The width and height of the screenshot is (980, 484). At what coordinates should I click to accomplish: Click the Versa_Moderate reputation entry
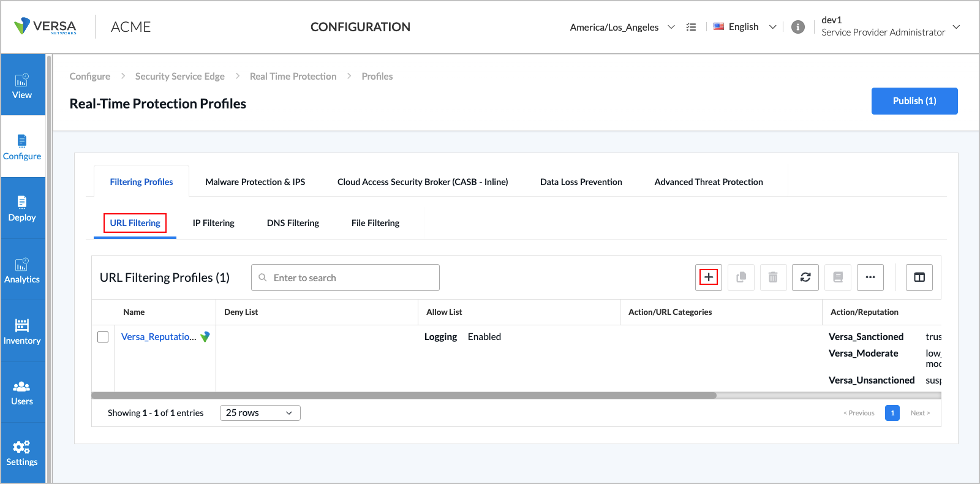[864, 354]
